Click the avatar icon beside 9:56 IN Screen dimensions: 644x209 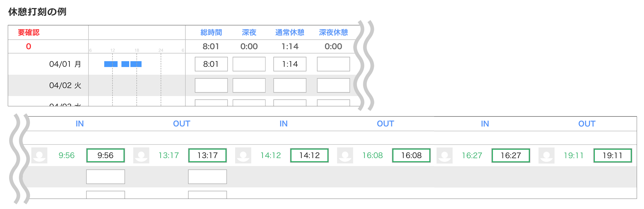click(x=39, y=155)
